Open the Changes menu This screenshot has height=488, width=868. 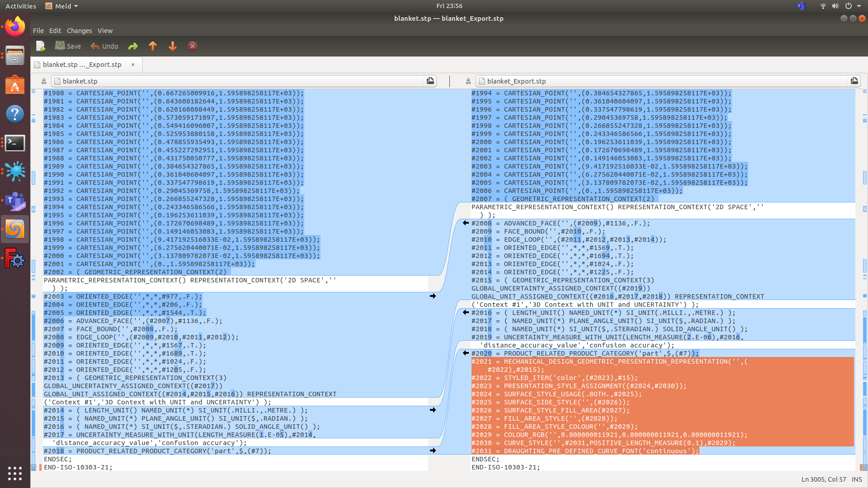80,30
